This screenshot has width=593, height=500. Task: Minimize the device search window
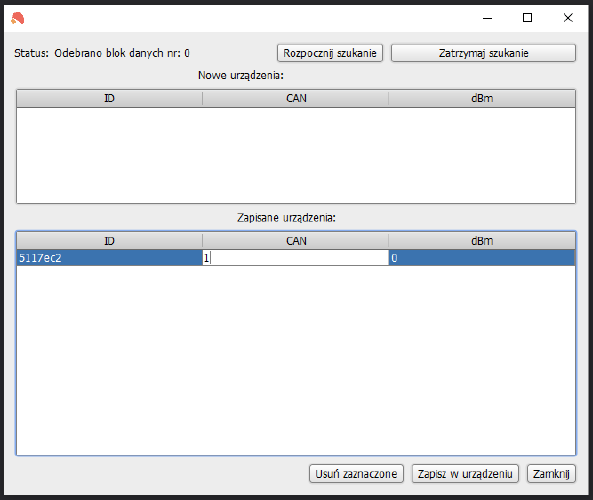[x=487, y=18]
